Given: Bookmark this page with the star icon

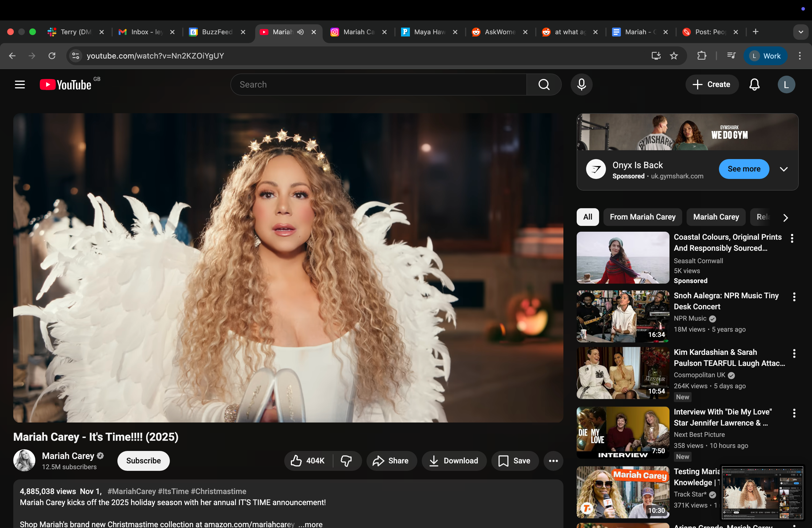Looking at the screenshot, I should (x=673, y=56).
